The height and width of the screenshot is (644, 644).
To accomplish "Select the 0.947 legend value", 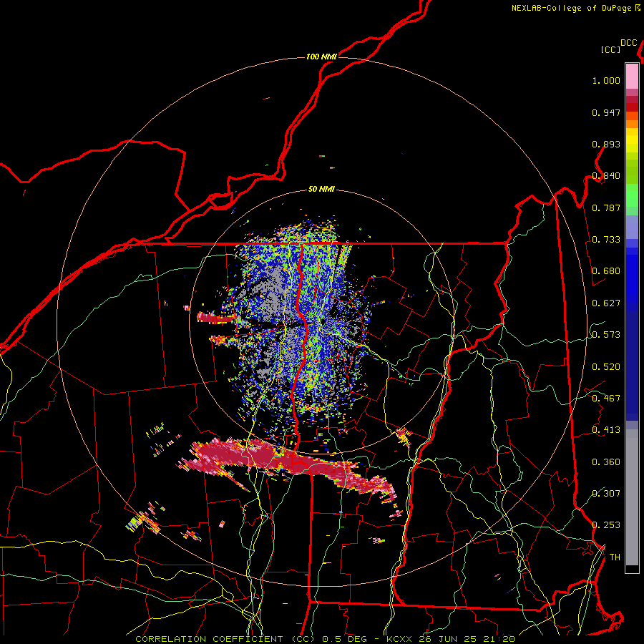I will (x=606, y=112).
